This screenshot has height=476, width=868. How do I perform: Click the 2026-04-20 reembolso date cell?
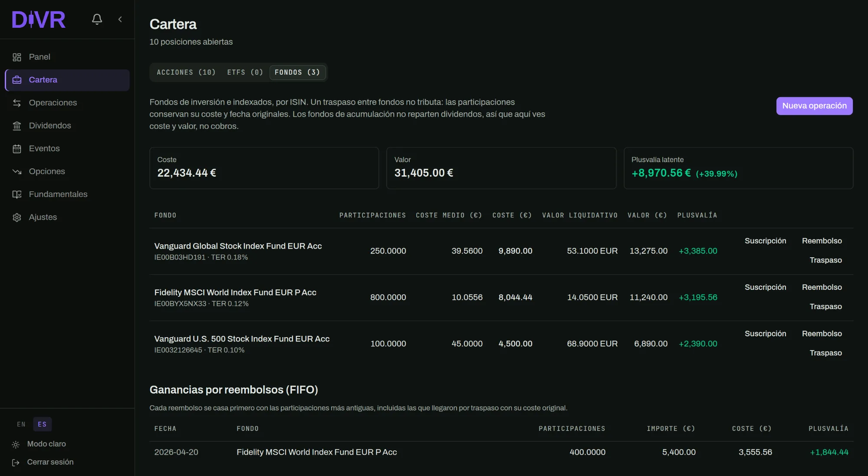(176, 452)
